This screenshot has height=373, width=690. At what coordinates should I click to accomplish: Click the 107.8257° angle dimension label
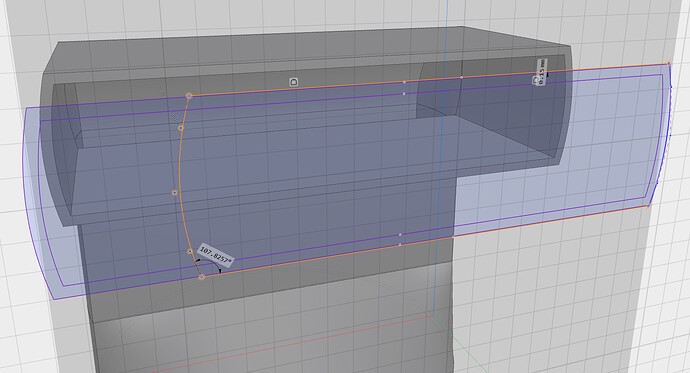pos(215,255)
